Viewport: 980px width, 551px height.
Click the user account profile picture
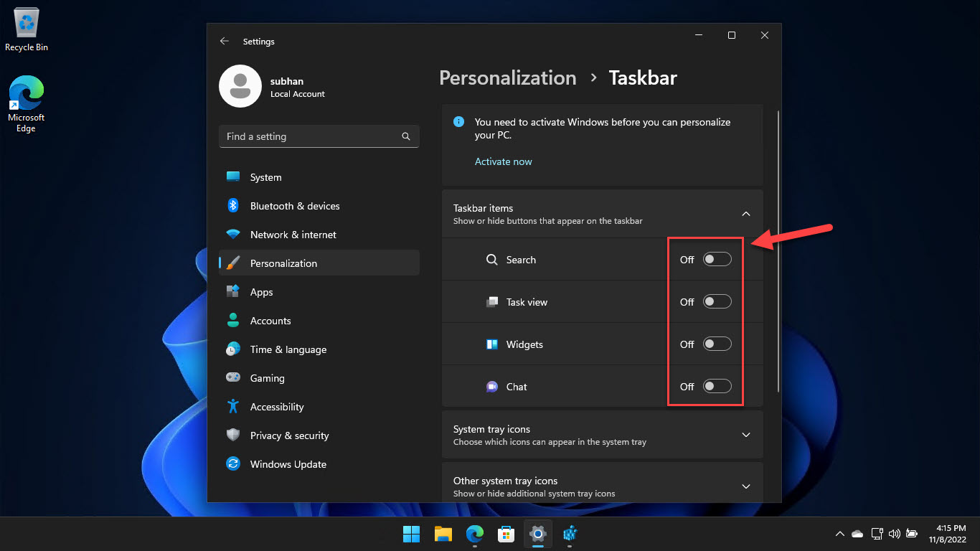click(x=240, y=86)
